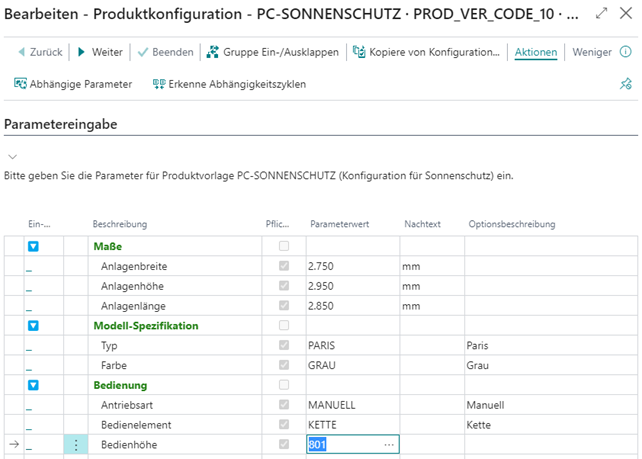Image resolution: width=642 pixels, height=459 pixels.
Task: Collapse the Bedienung group arrow
Action: tap(33, 385)
